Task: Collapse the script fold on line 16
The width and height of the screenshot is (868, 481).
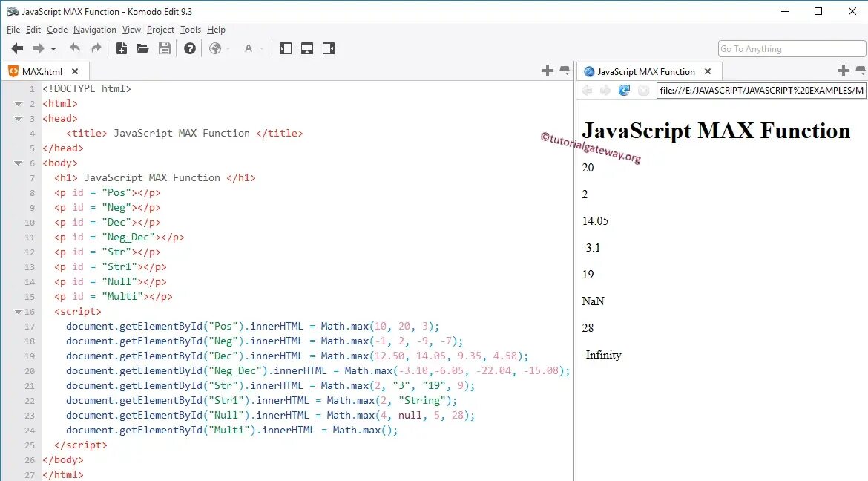Action: pos(18,312)
